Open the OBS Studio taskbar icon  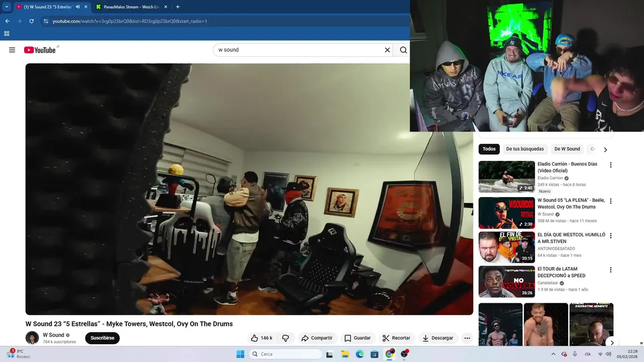coord(404,354)
